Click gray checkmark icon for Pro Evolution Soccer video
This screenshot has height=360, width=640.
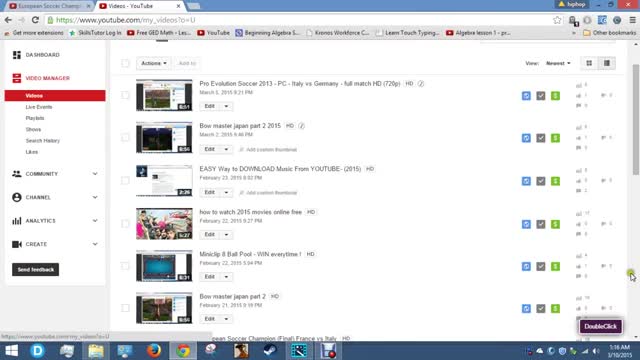(x=541, y=96)
